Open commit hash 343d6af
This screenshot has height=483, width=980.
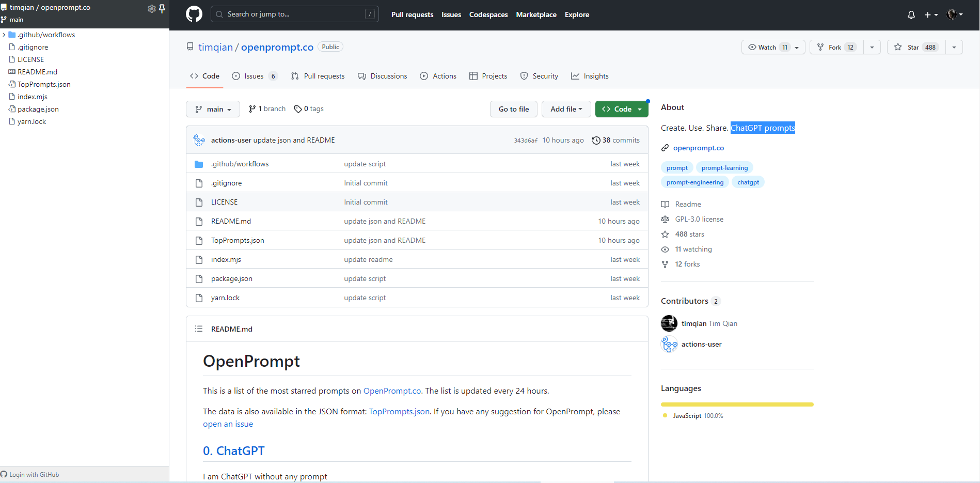(526, 141)
